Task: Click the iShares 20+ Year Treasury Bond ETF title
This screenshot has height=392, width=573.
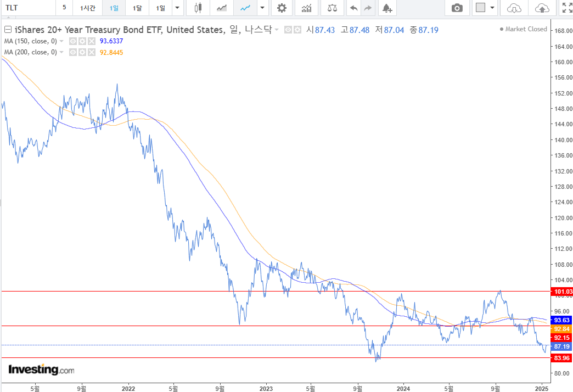Action: [x=88, y=30]
